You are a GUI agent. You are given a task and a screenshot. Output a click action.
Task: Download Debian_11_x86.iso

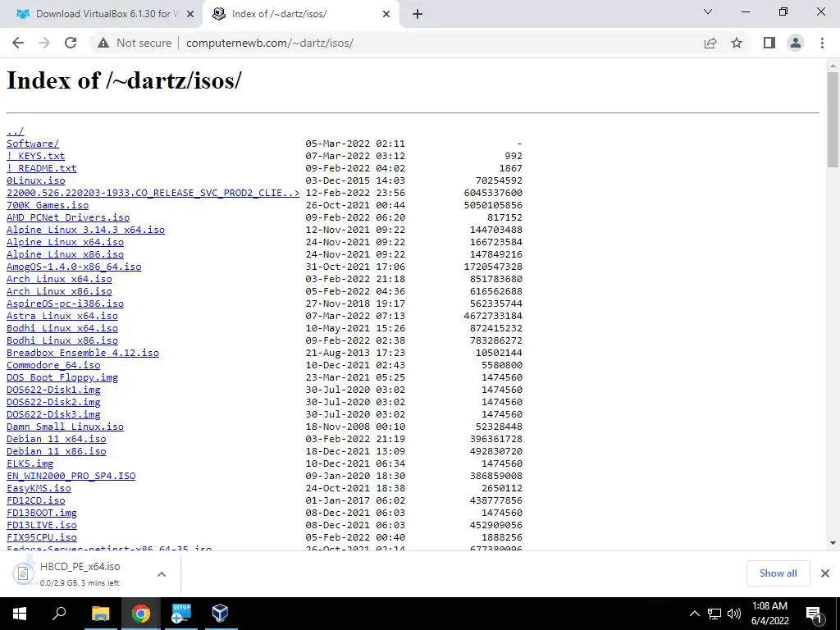pyautogui.click(x=57, y=452)
